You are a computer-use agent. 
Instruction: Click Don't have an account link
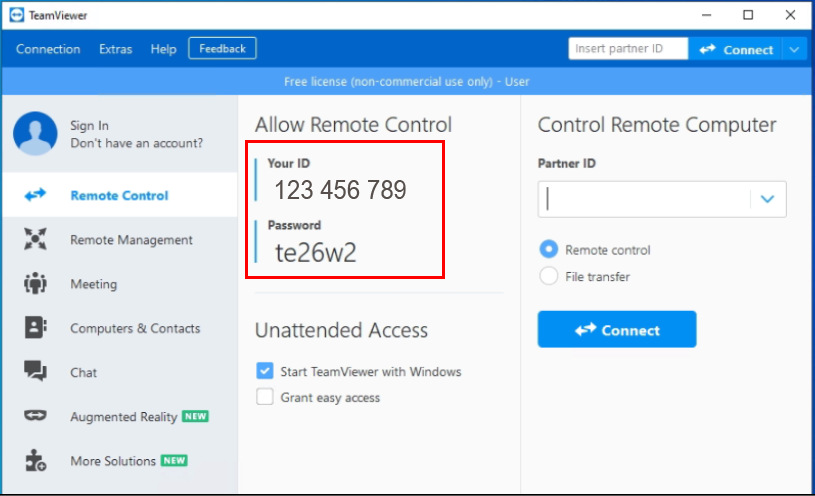point(137,143)
